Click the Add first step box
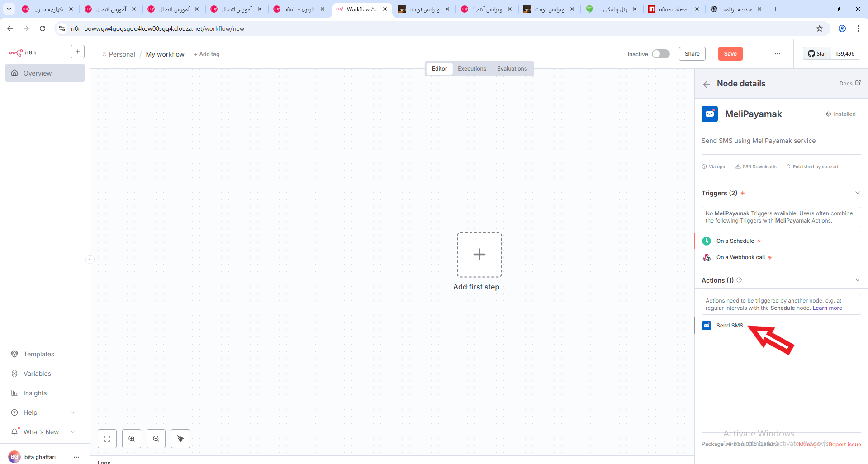 [479, 255]
